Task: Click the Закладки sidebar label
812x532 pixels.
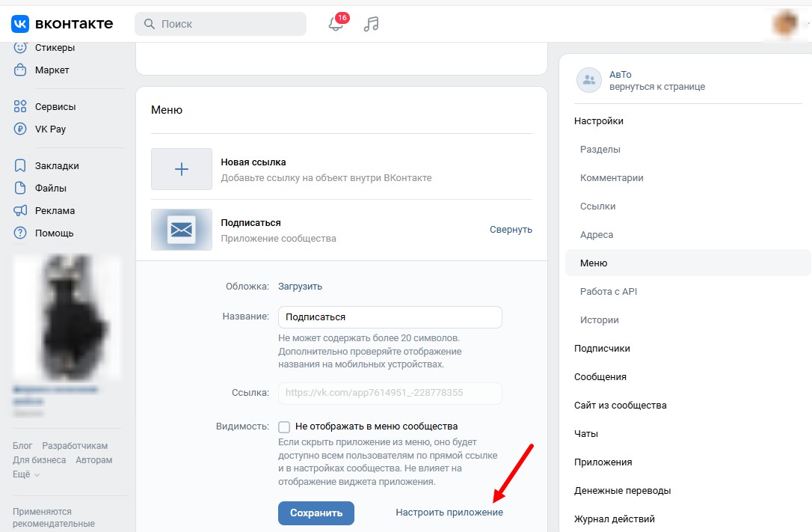Action: [x=57, y=166]
